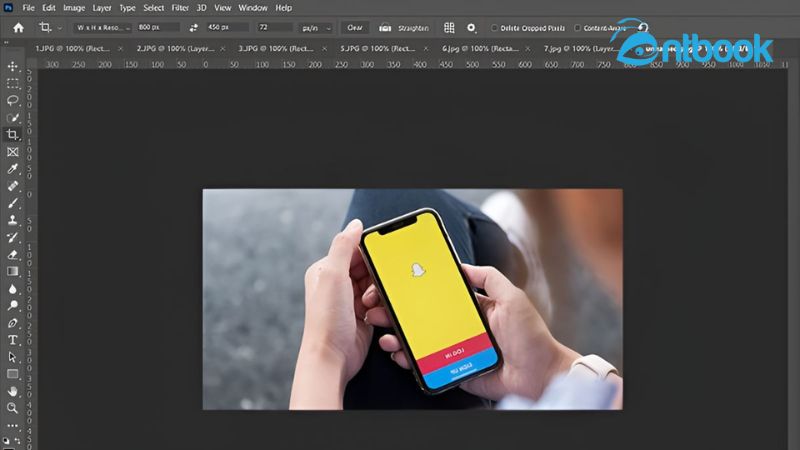
Task: Switch to the 5.JPG document tab
Action: tap(378, 48)
